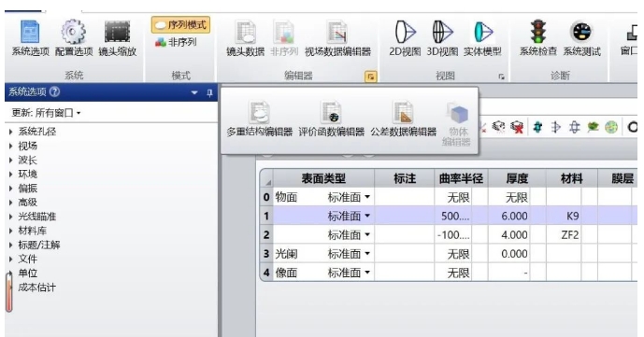Click the 镜头缩放 icon

[x=118, y=38]
